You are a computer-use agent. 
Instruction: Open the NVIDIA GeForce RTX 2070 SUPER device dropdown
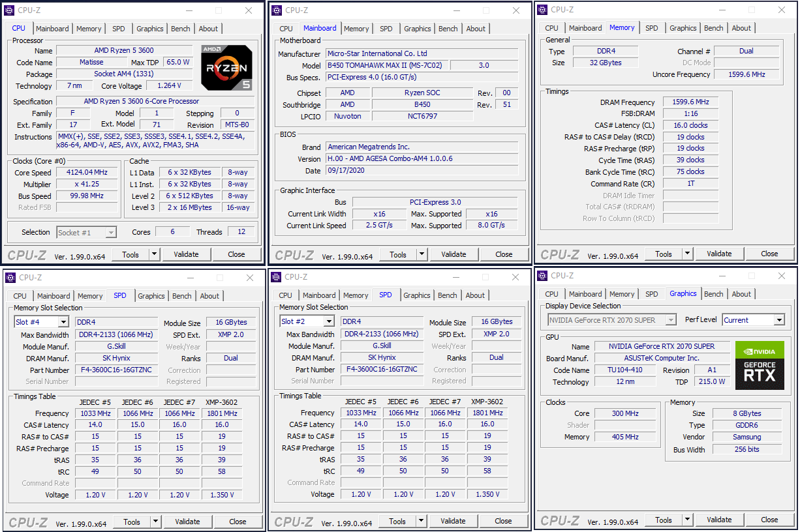click(x=670, y=320)
